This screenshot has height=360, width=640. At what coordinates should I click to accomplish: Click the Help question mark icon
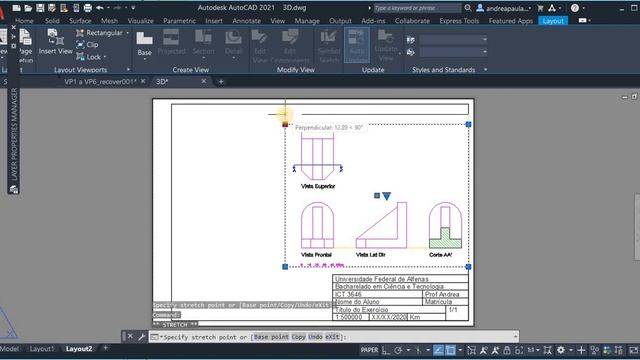click(575, 8)
